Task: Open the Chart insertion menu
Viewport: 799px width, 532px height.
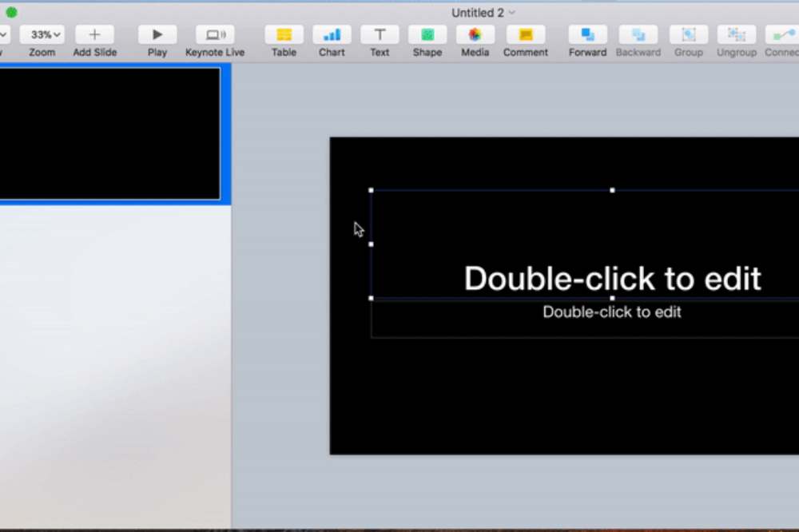Action: tap(332, 34)
